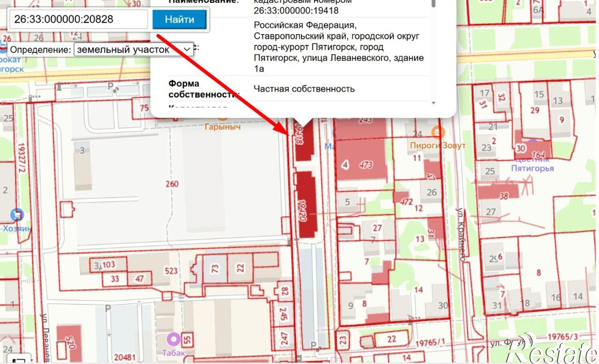Click the popup scrollbar down arrow
This screenshot has height=364, width=599.
(x=433, y=103)
